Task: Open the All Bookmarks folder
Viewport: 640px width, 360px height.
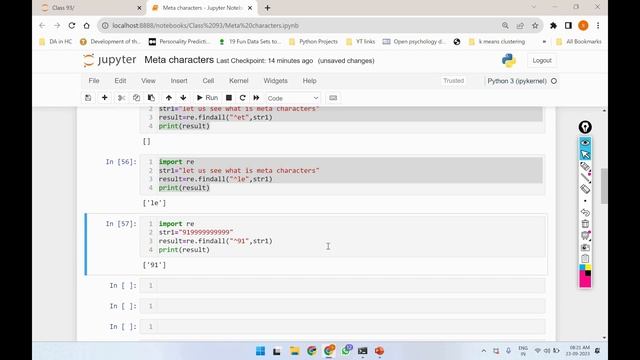Action: (579, 42)
